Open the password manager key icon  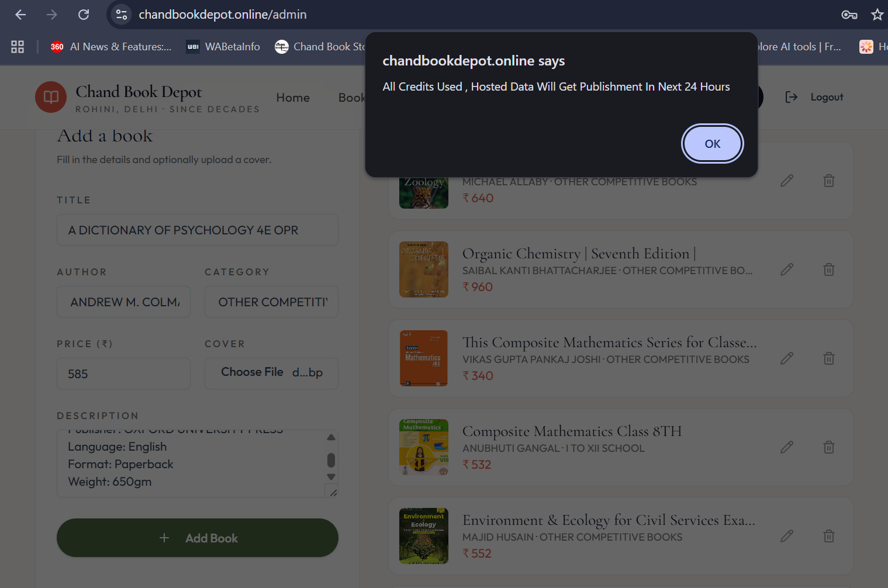click(x=849, y=15)
